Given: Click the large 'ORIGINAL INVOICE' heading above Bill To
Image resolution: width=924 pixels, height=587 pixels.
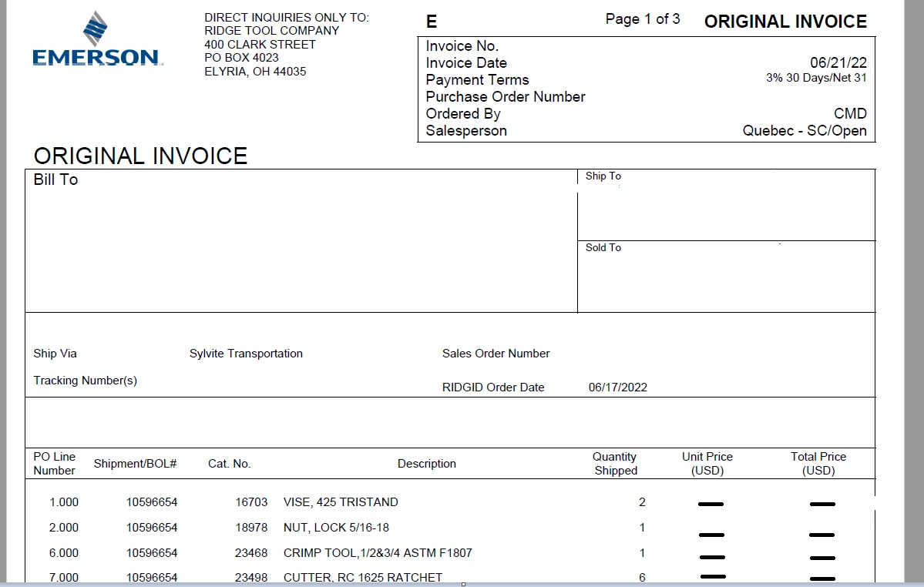Looking at the screenshot, I should [140, 156].
